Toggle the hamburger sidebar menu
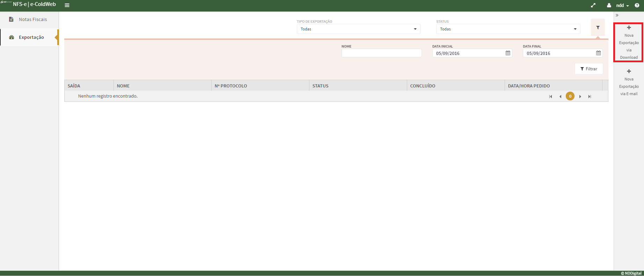The image size is (644, 276). tap(67, 5)
